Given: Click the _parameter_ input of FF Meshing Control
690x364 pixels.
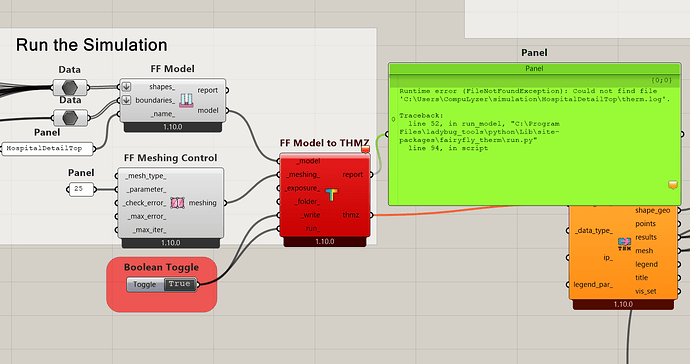Looking at the screenshot, I should click(147, 190).
